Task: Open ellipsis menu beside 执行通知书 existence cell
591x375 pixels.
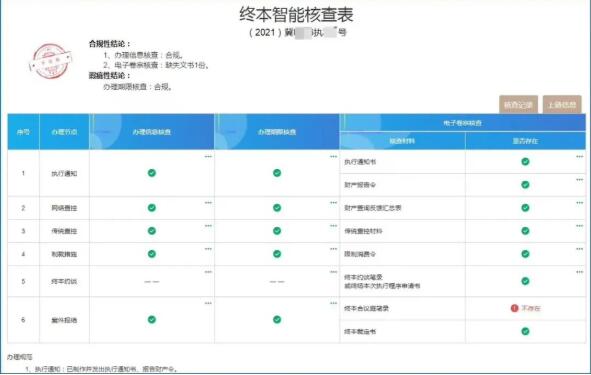Action: pos(579,156)
